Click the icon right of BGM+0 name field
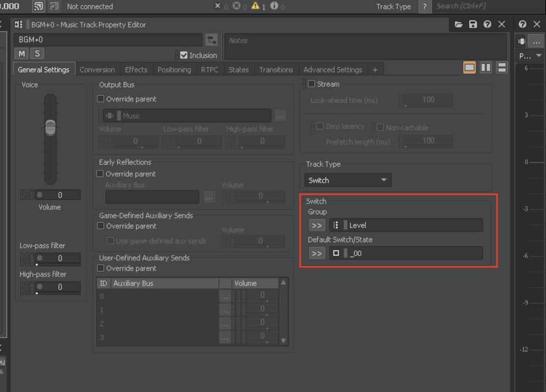This screenshot has width=546, height=392. click(211, 40)
